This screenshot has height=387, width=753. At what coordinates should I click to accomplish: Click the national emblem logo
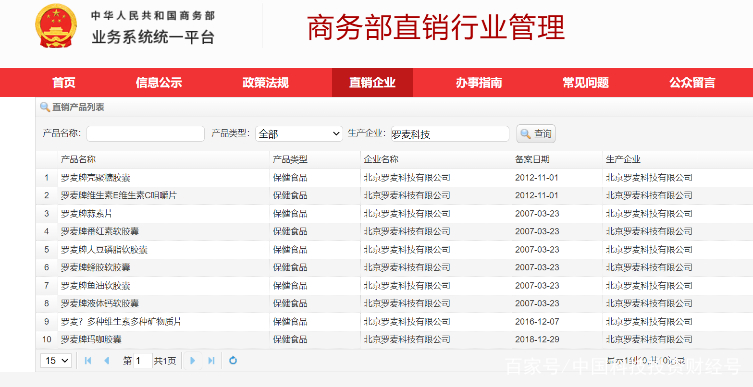pyautogui.click(x=56, y=26)
